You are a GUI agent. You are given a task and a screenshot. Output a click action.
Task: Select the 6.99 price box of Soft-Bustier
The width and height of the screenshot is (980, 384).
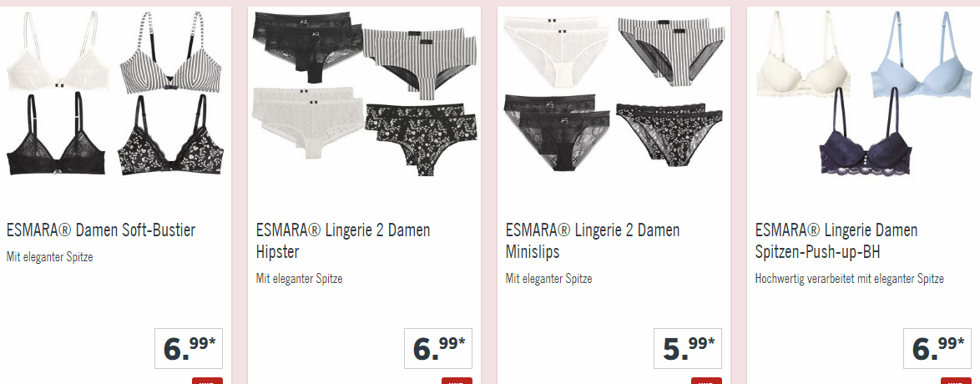(x=189, y=348)
